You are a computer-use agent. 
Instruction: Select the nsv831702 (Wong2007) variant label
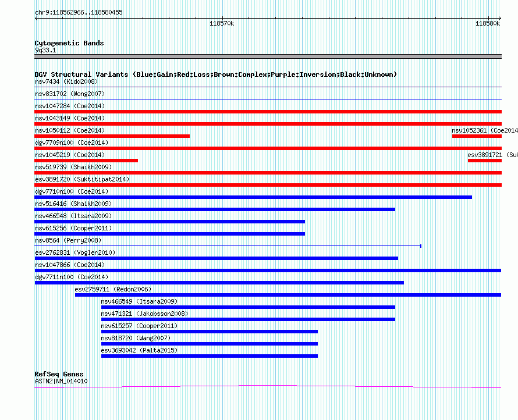[x=70, y=94]
